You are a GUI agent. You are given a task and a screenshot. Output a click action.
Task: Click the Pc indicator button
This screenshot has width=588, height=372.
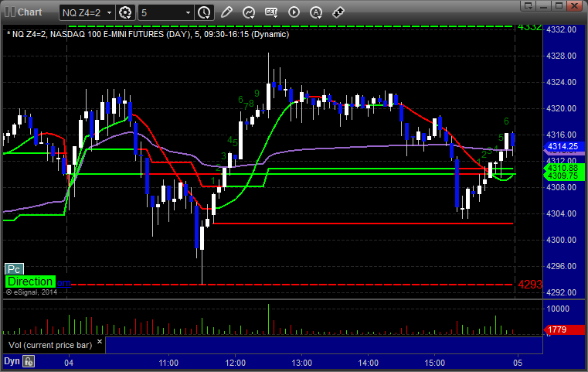pyautogui.click(x=14, y=269)
